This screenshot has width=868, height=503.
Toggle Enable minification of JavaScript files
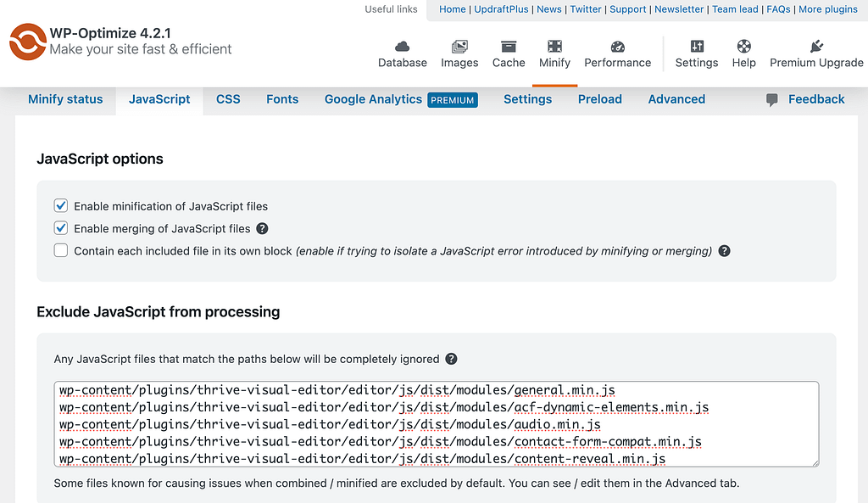61,206
